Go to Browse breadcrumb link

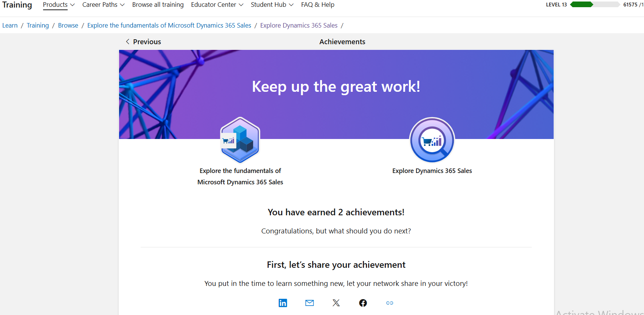click(68, 25)
